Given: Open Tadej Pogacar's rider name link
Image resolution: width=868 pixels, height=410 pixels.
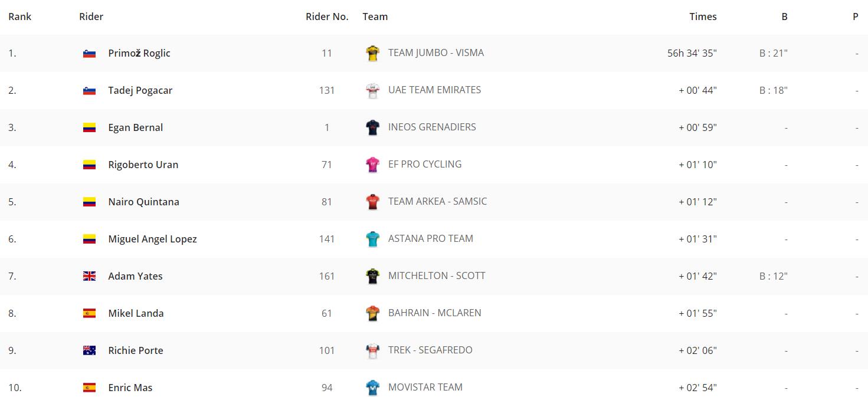Looking at the screenshot, I should (140, 90).
